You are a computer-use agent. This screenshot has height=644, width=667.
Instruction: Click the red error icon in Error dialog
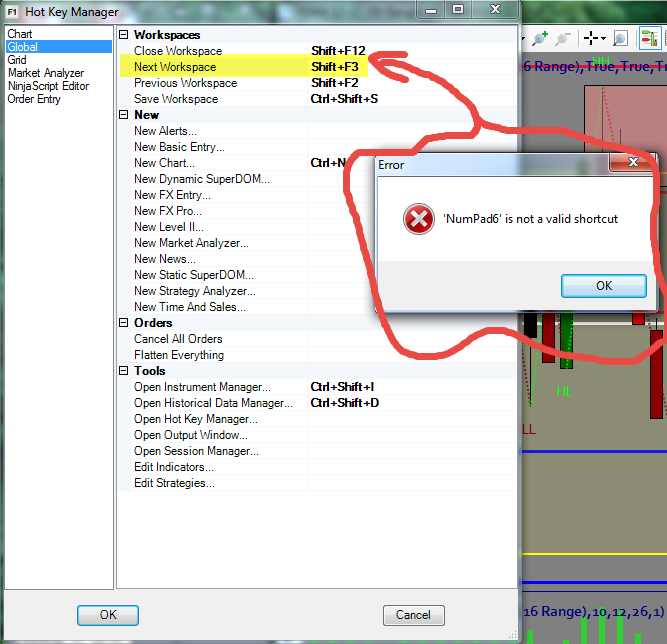coord(419,219)
